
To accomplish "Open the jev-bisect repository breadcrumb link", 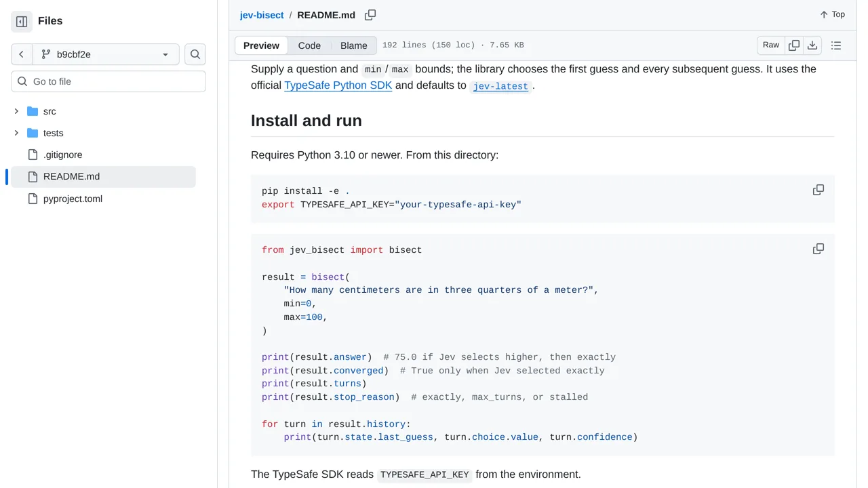I will pyautogui.click(x=262, y=15).
